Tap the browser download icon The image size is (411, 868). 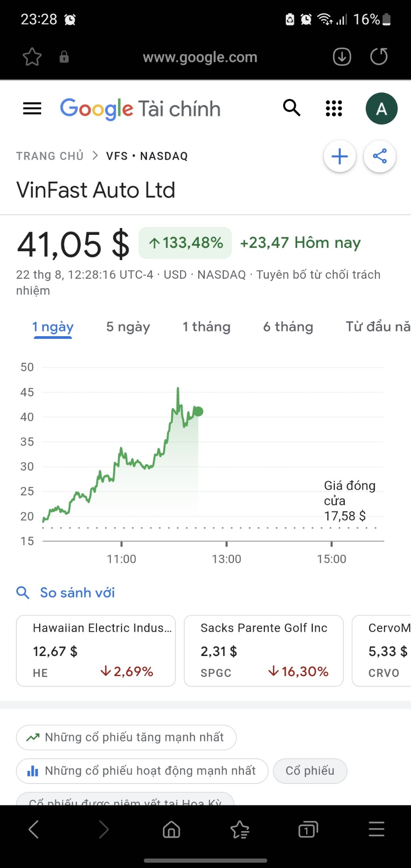(342, 57)
